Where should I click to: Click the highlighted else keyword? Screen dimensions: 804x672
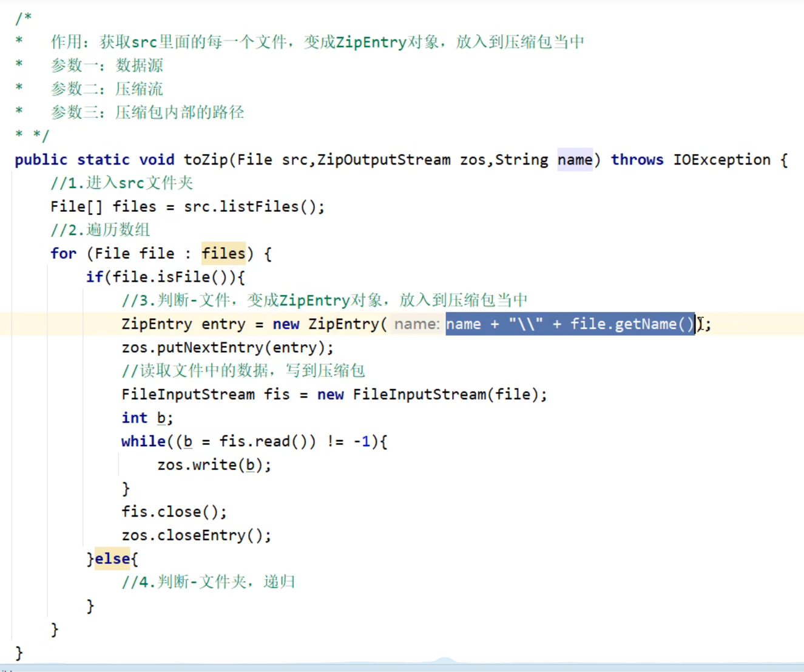click(112, 558)
